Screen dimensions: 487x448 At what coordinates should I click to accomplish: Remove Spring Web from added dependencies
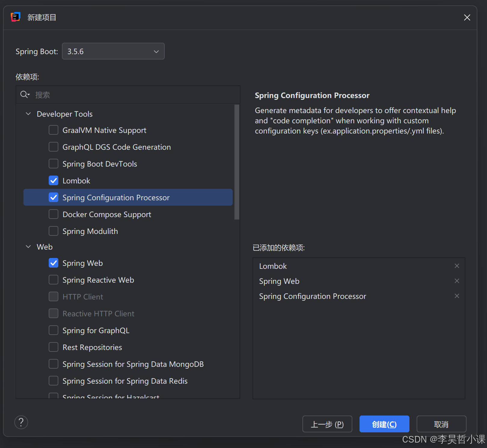pyautogui.click(x=457, y=281)
